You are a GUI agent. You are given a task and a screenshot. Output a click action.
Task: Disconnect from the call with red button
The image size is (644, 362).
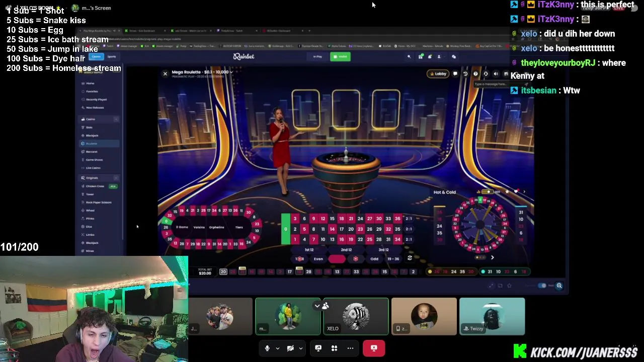coord(374,348)
